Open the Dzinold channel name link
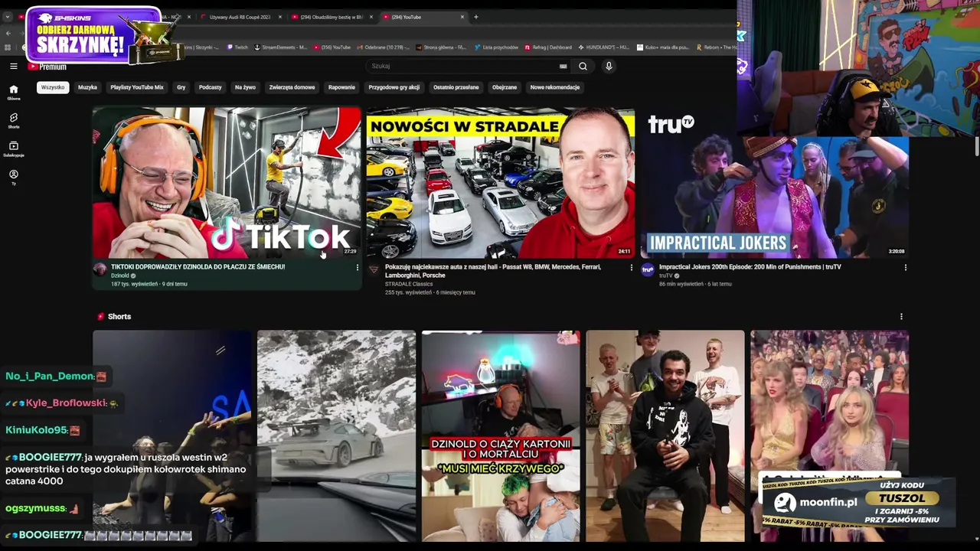980x551 pixels. point(120,275)
